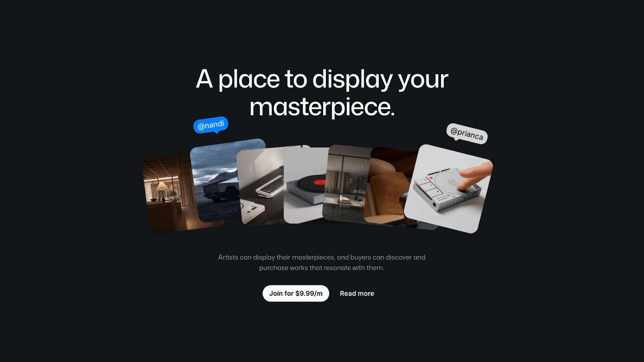Click the Read more link

(357, 293)
